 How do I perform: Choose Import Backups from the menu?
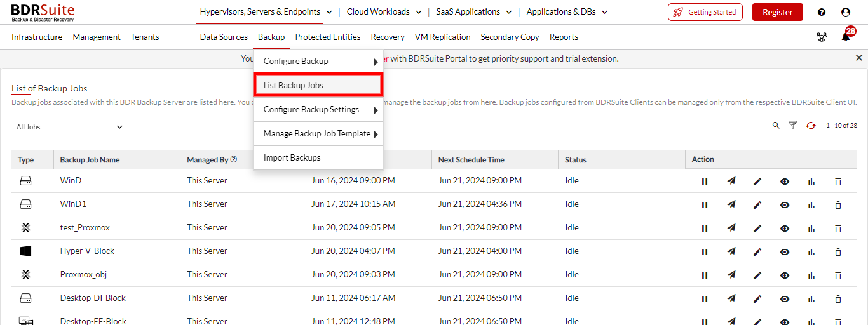click(318, 157)
